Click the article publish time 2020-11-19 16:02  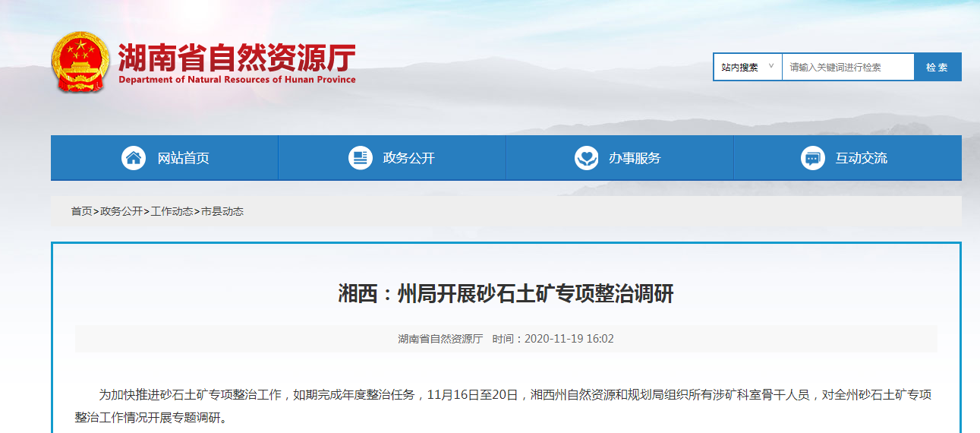coord(569,339)
